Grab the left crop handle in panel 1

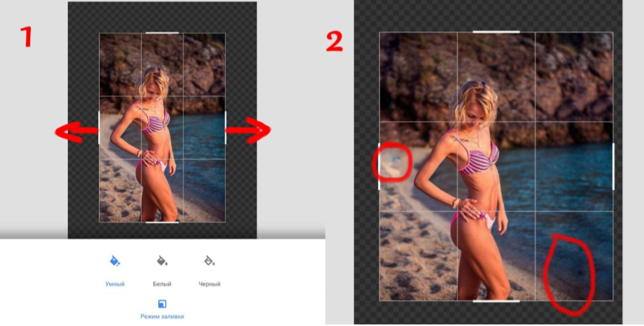click(x=99, y=128)
